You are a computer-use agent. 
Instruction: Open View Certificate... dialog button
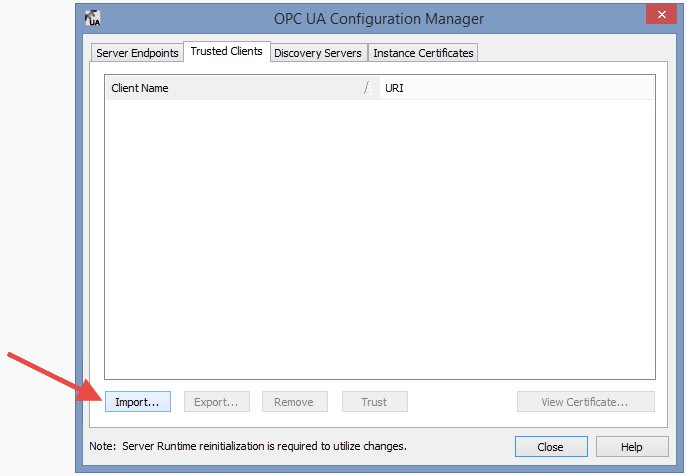[x=586, y=402]
